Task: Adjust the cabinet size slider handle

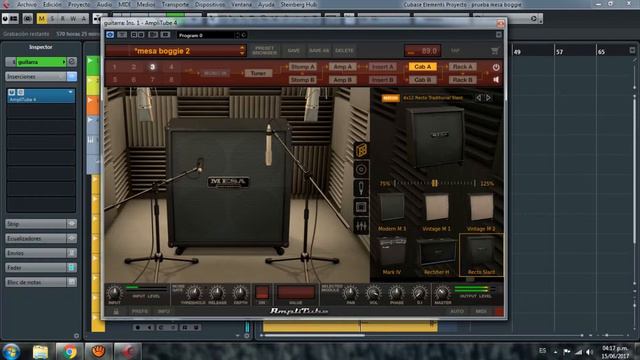Action: tap(435, 183)
